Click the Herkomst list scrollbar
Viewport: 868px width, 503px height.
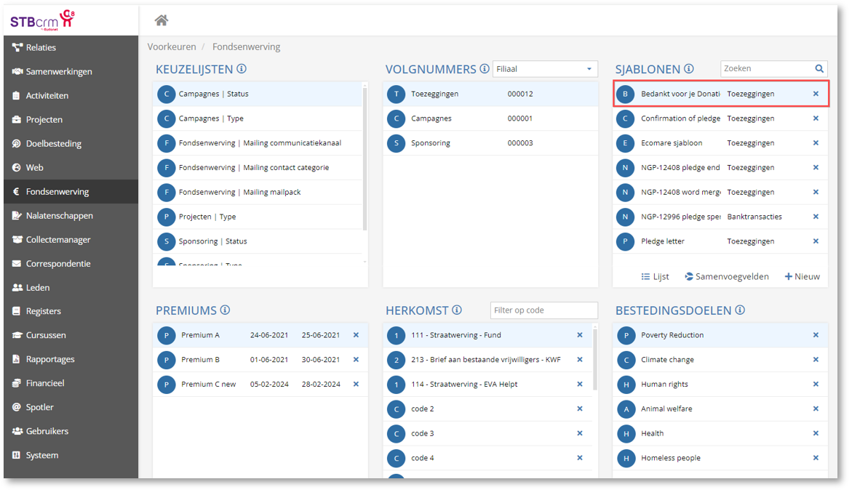pos(595,359)
